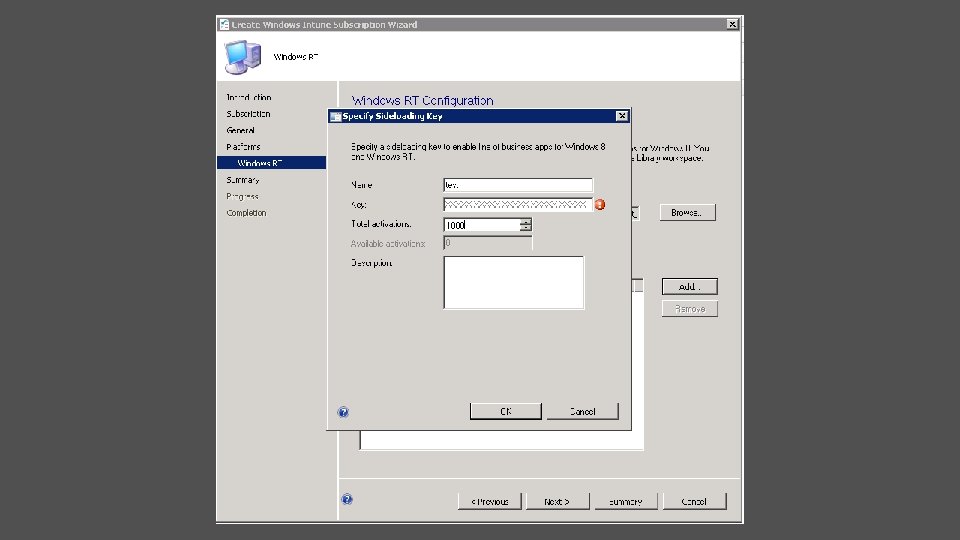The width and height of the screenshot is (960, 540).
Task: Click the Windows RT computer icon in header
Action: point(242,57)
